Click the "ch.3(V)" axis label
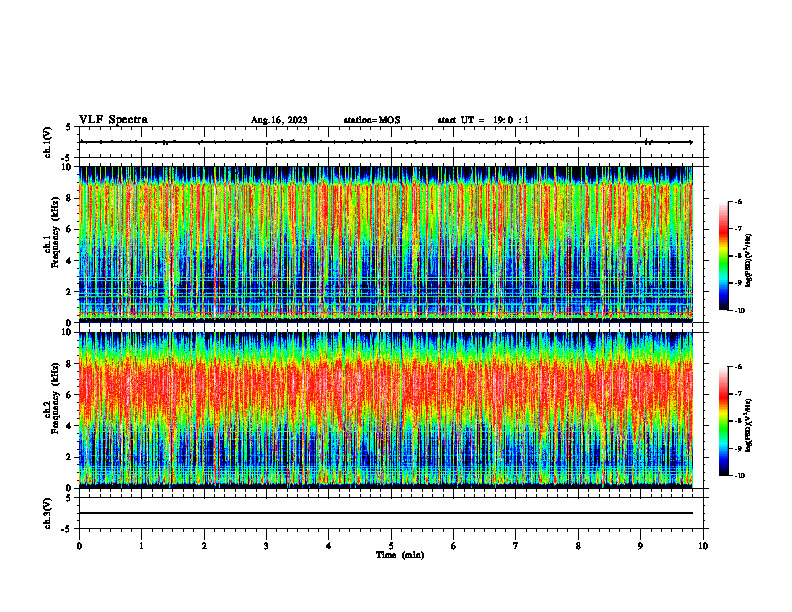 48,513
